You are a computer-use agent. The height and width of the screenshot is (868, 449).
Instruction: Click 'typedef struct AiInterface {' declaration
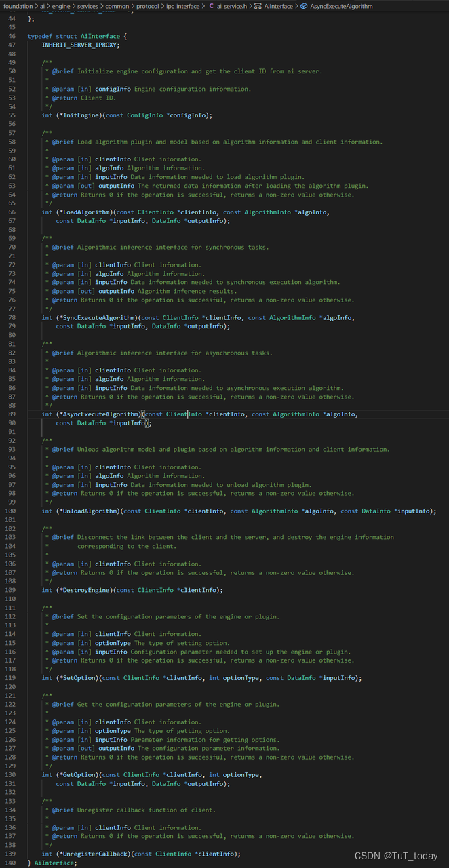click(x=77, y=36)
